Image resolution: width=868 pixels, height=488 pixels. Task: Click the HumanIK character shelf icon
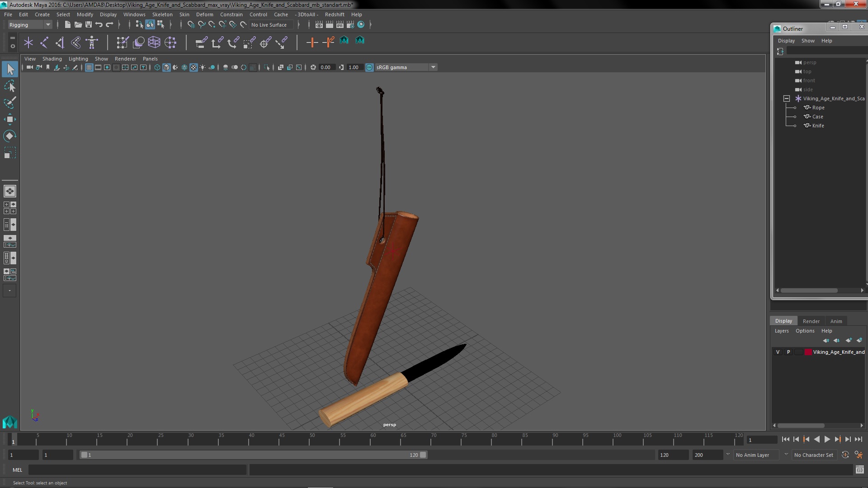(x=92, y=42)
